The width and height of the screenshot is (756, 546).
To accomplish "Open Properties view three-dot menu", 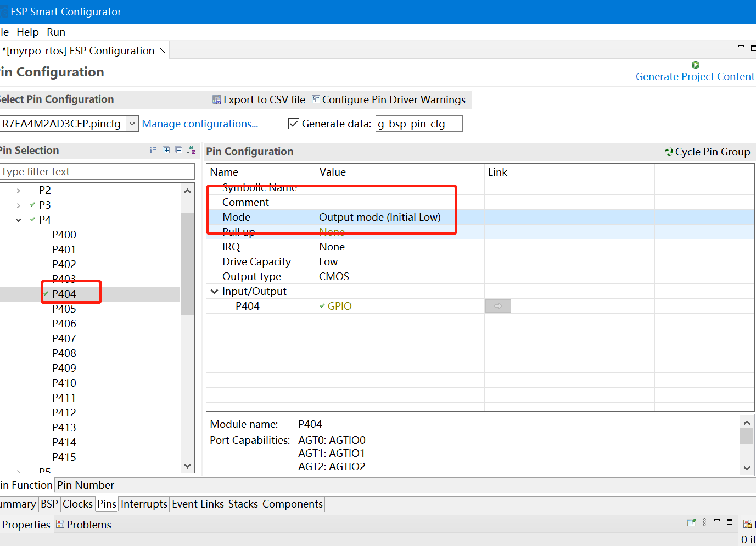I will click(x=704, y=522).
